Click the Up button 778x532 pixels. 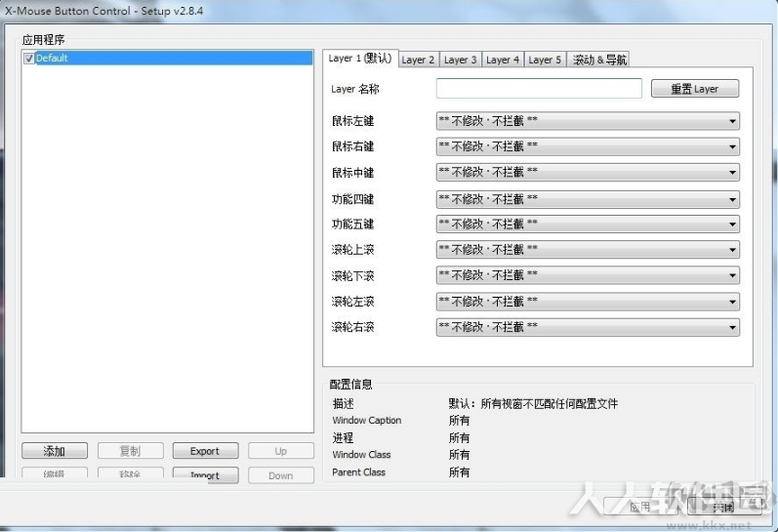(281, 451)
